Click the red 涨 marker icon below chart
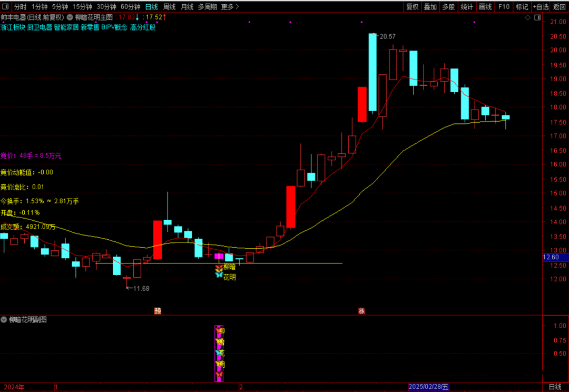 click(x=361, y=311)
